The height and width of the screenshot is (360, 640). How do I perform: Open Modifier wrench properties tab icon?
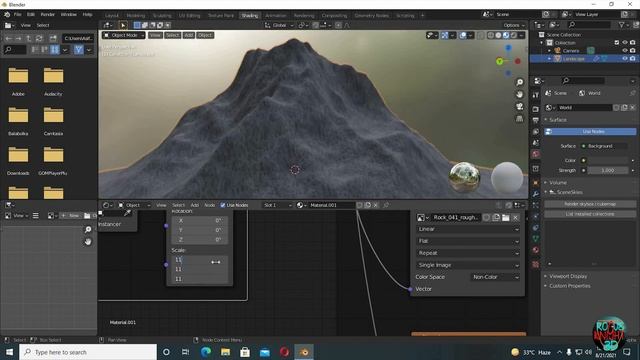pos(536,193)
